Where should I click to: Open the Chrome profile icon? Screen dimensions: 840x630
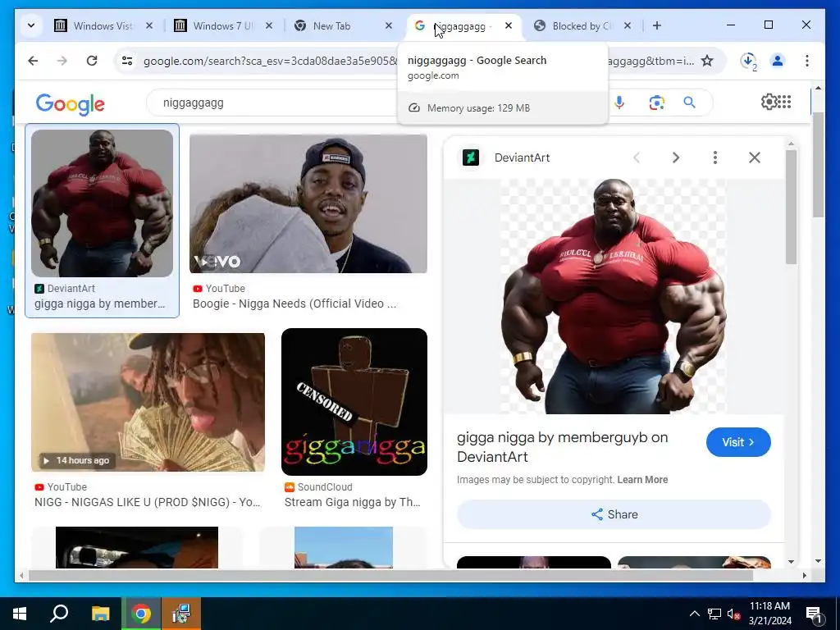coord(778,61)
